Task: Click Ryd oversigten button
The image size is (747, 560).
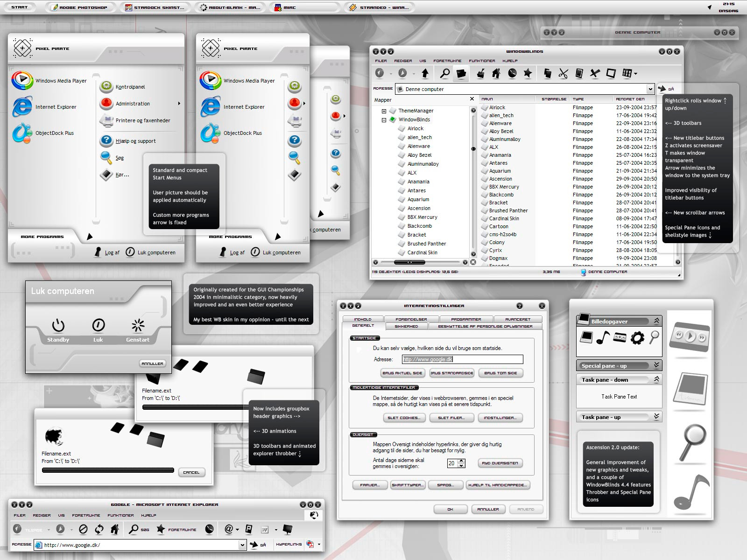Action: [500, 463]
